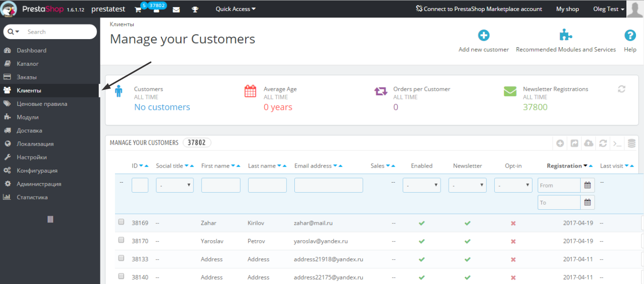This screenshot has width=644, height=284.
Task: Open the Newsletter filter dropdown
Action: point(468,185)
